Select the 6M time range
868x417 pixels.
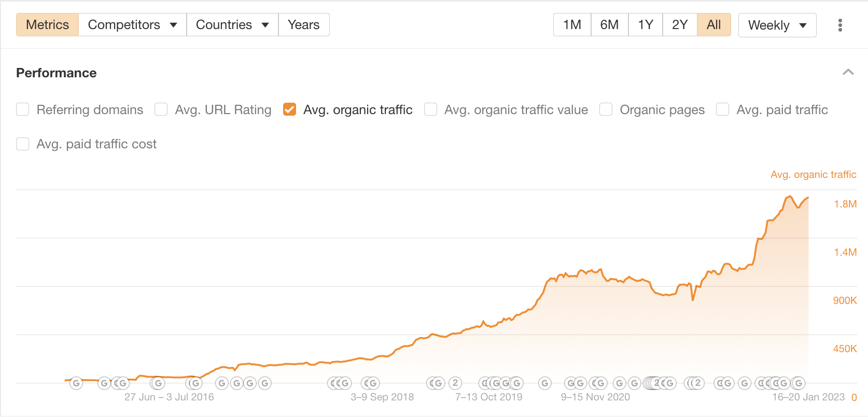tap(610, 24)
